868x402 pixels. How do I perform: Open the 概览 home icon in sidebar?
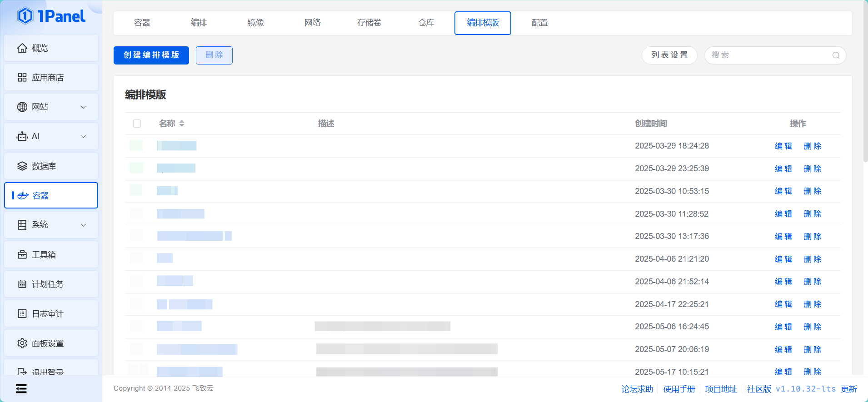pyautogui.click(x=22, y=48)
